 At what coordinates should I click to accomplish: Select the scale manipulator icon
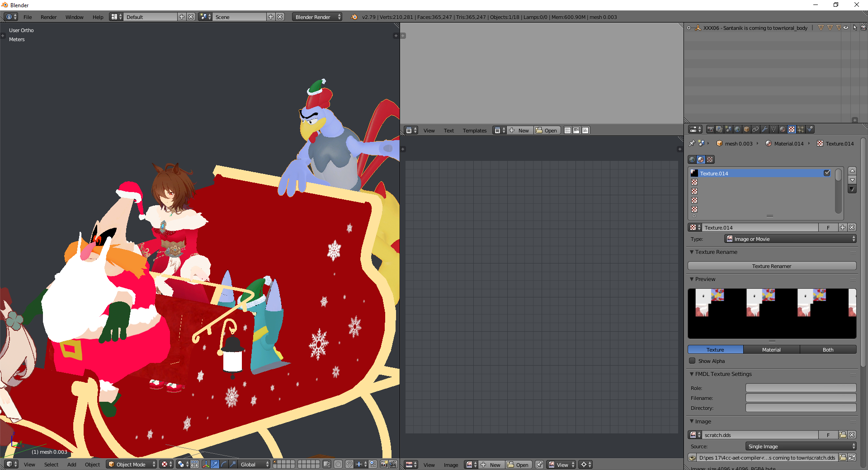233,464
